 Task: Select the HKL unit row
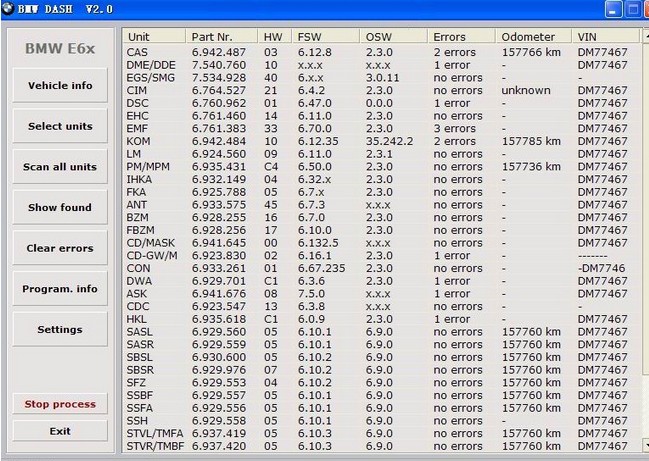(x=381, y=319)
